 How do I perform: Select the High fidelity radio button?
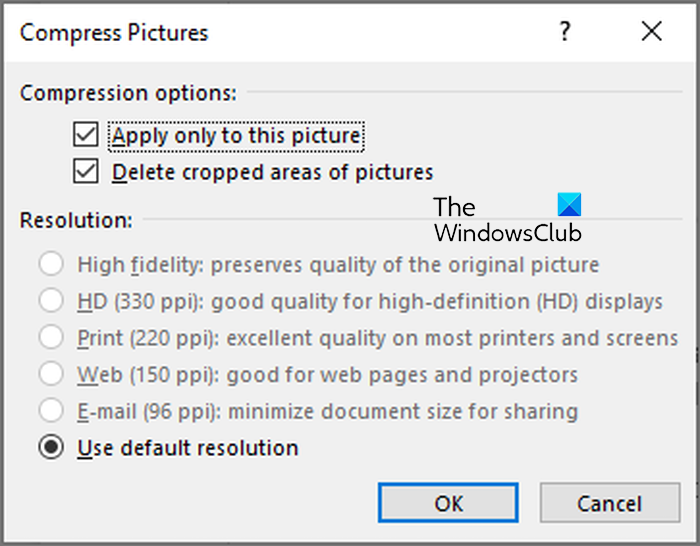click(49, 265)
